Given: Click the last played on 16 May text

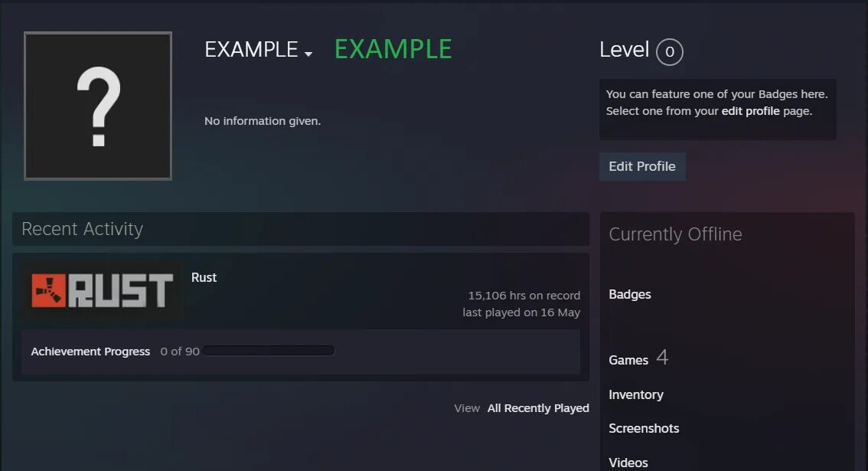Looking at the screenshot, I should (521, 312).
